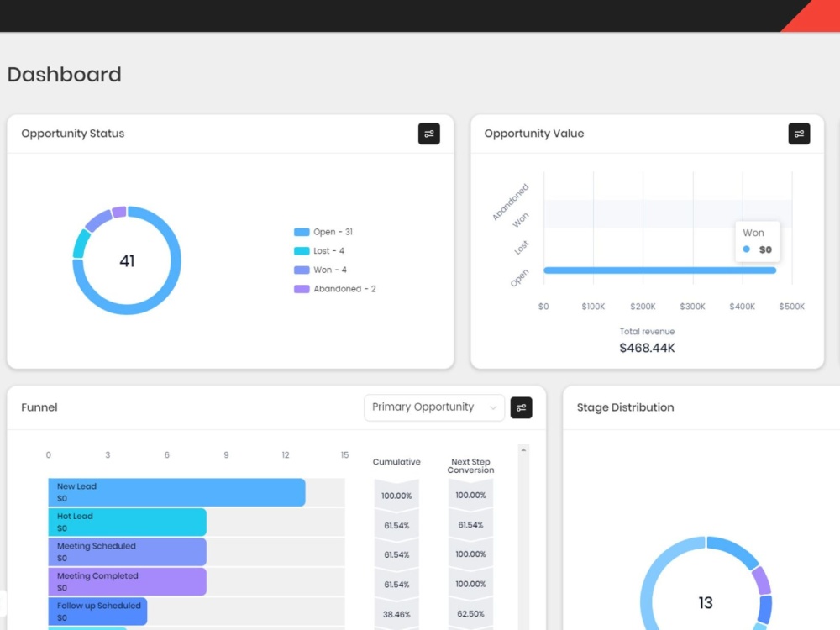840x630 pixels.
Task: Click the Primary Opportunity dropdown chevron
Action: pos(492,407)
